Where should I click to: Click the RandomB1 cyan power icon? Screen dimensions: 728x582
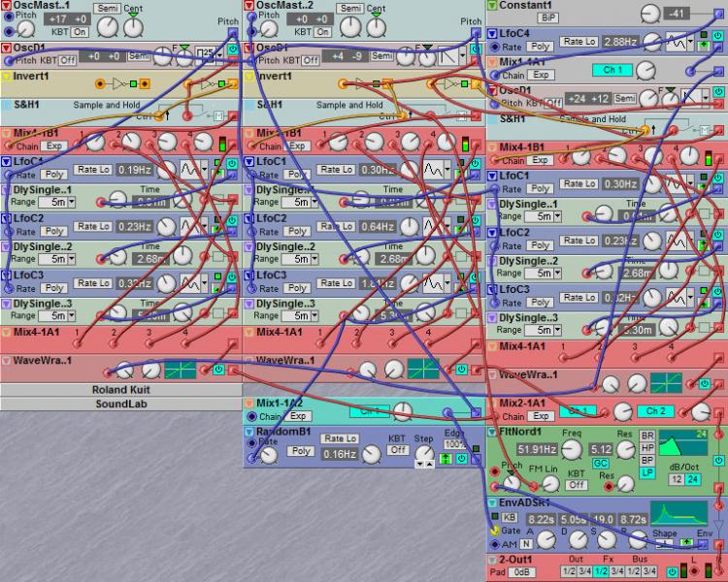[461, 459]
